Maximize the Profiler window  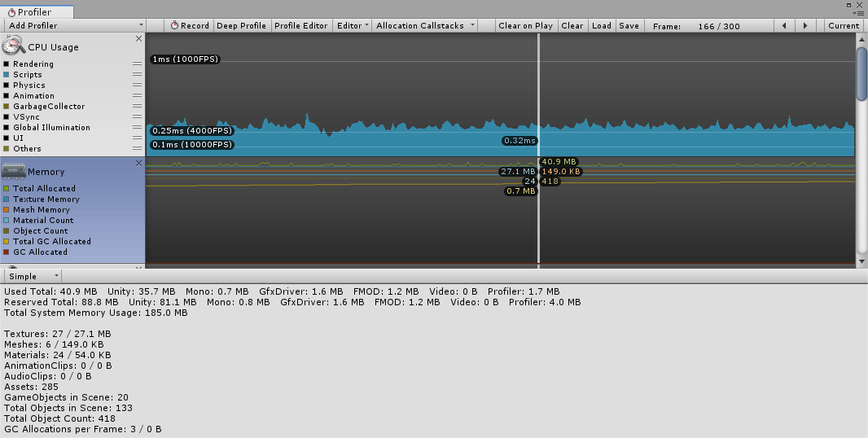[849, 5]
